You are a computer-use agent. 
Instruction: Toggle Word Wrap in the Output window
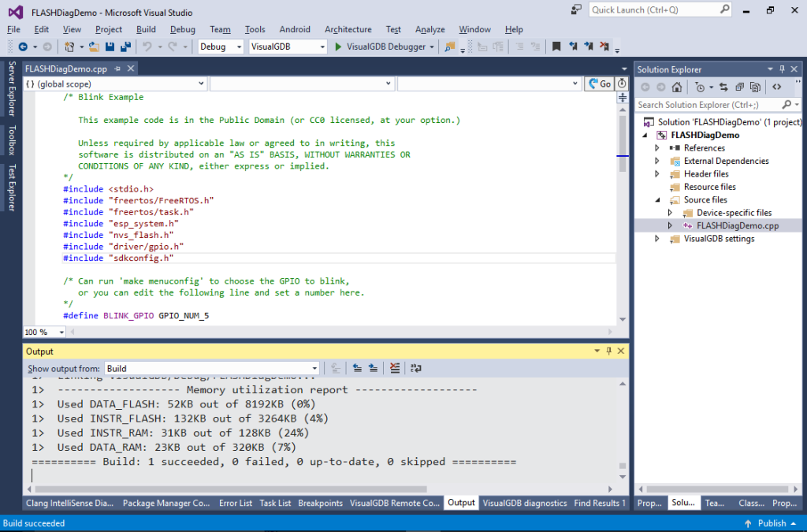[x=415, y=367]
